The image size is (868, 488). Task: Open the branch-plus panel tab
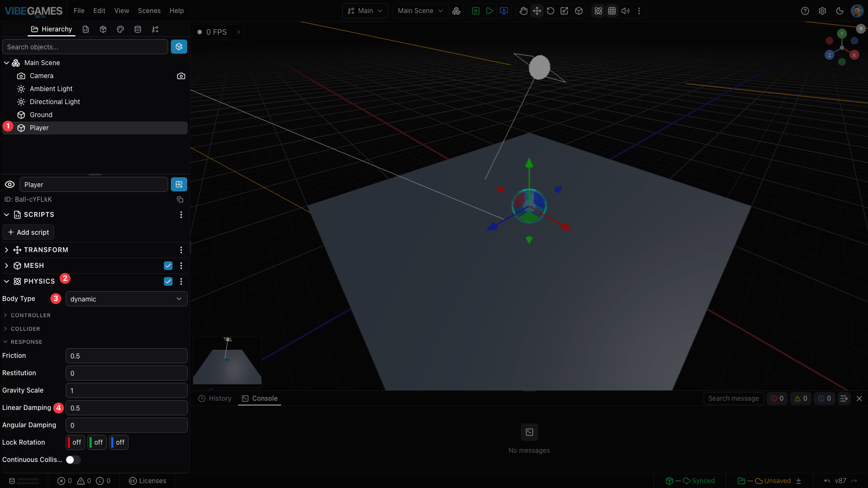(155, 29)
